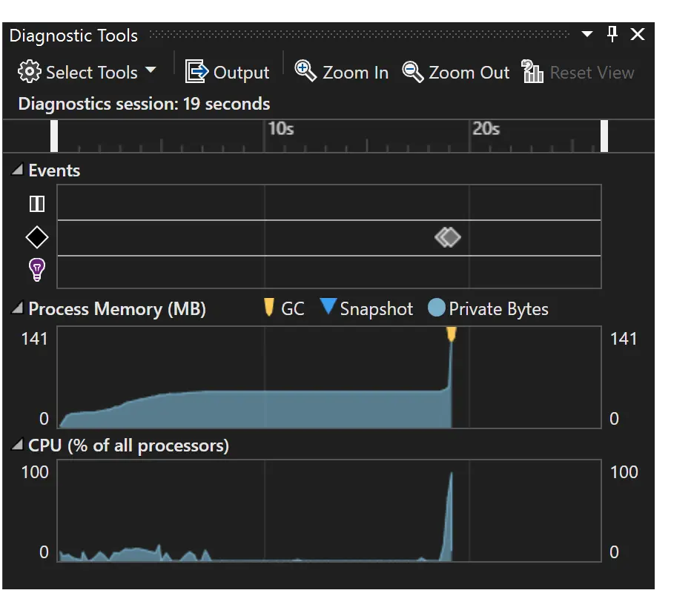Click the diamond output events icon

click(36, 238)
